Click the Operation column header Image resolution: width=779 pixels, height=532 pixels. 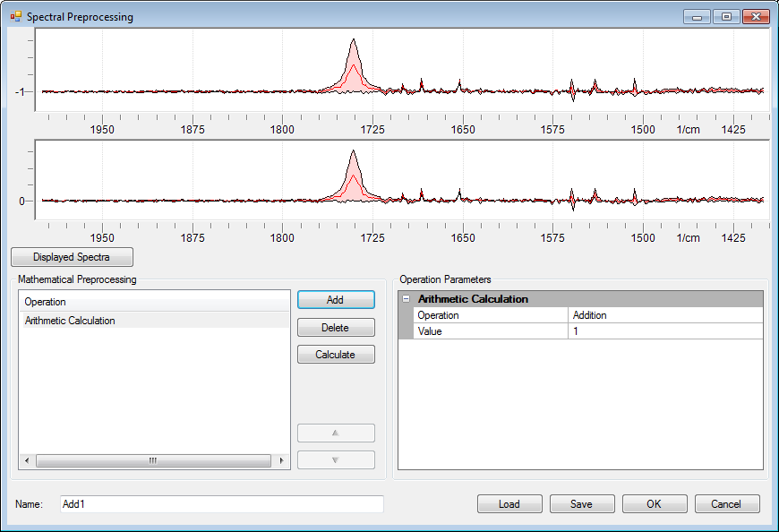154,302
